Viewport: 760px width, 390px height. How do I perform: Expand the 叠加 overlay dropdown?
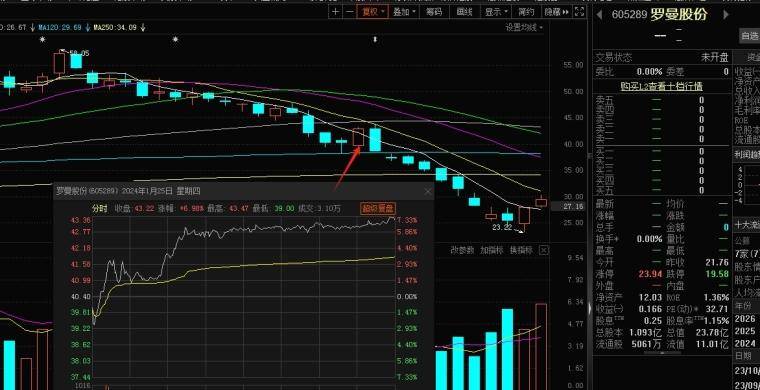pos(404,12)
